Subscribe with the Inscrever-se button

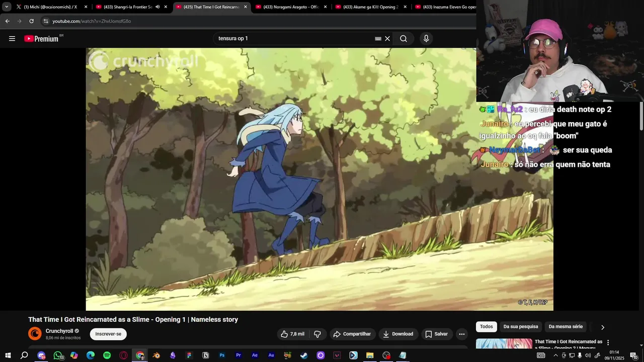[x=108, y=334]
